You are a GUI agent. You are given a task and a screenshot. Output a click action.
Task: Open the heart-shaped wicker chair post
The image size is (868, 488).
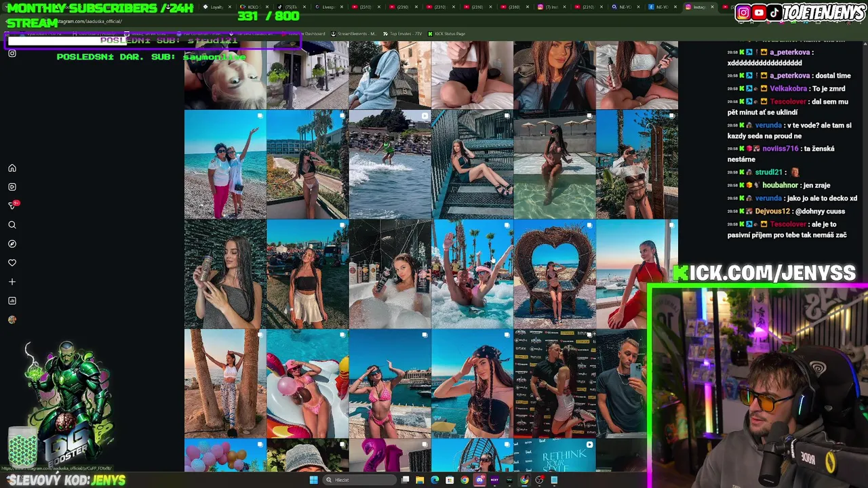pyautogui.click(x=555, y=274)
